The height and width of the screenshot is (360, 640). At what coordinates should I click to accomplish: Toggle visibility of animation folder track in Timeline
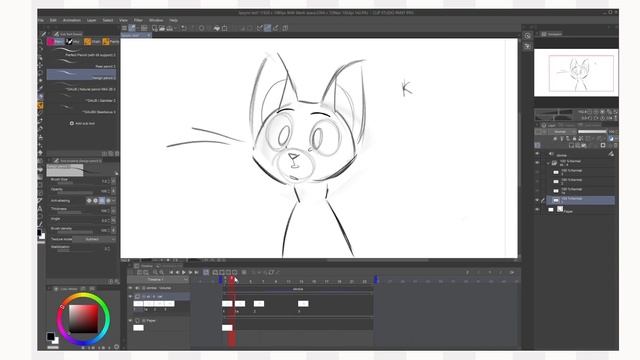coord(131,297)
